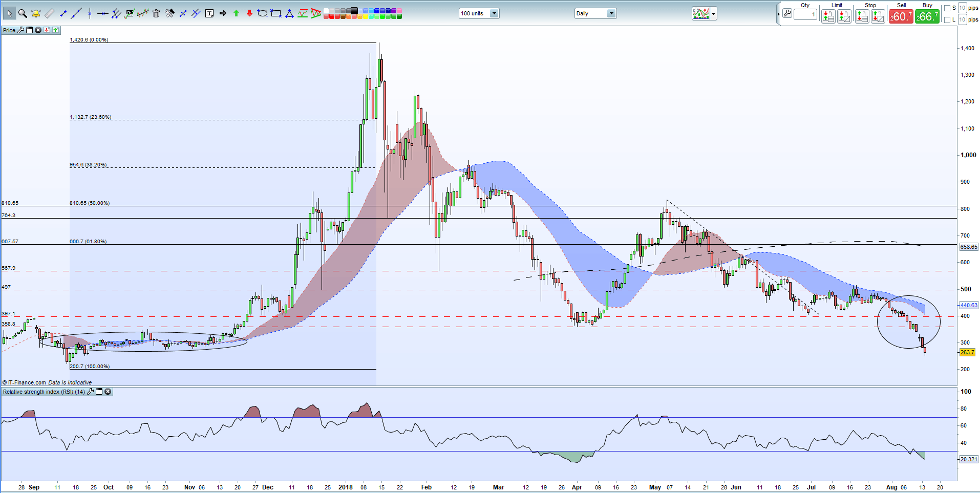Image resolution: width=980 pixels, height=493 pixels.
Task: Click the L pips value field
Action: pyautogui.click(x=962, y=19)
